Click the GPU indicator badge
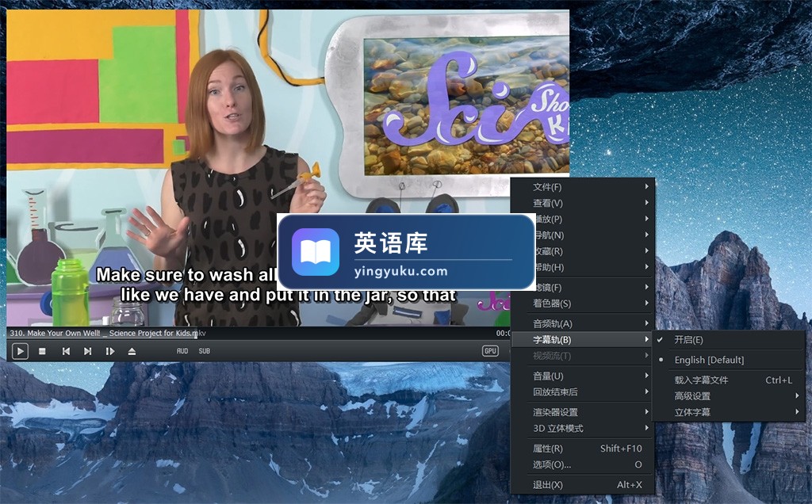The height and width of the screenshot is (504, 812). pos(490,351)
